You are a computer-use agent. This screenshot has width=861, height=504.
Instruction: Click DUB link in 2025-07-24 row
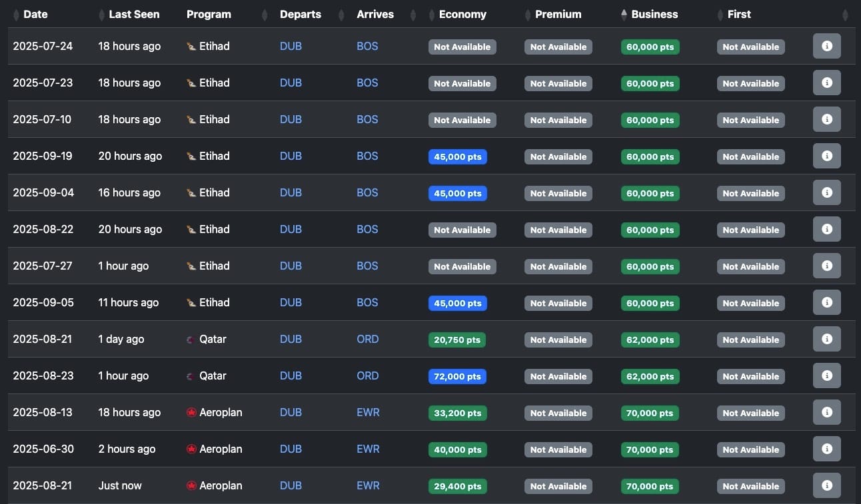click(x=291, y=47)
